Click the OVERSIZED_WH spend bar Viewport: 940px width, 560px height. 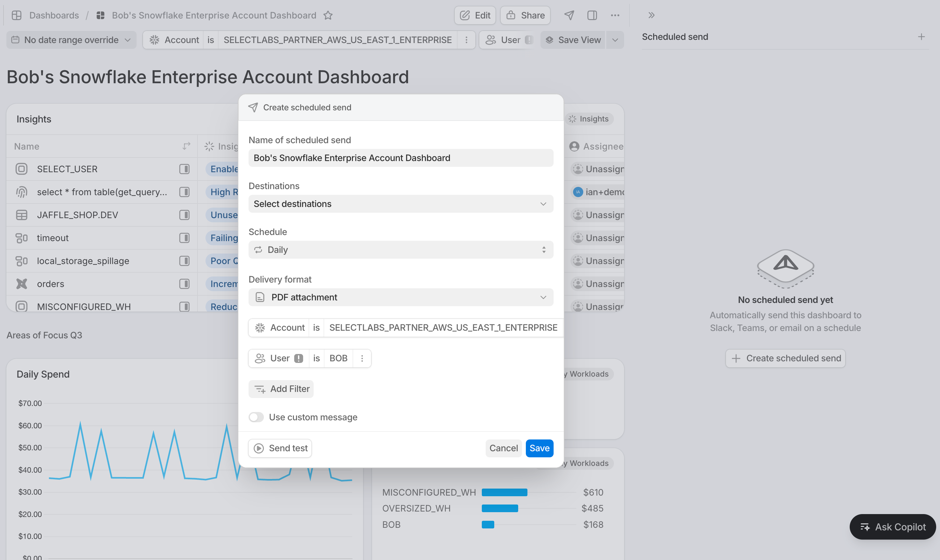click(500, 508)
